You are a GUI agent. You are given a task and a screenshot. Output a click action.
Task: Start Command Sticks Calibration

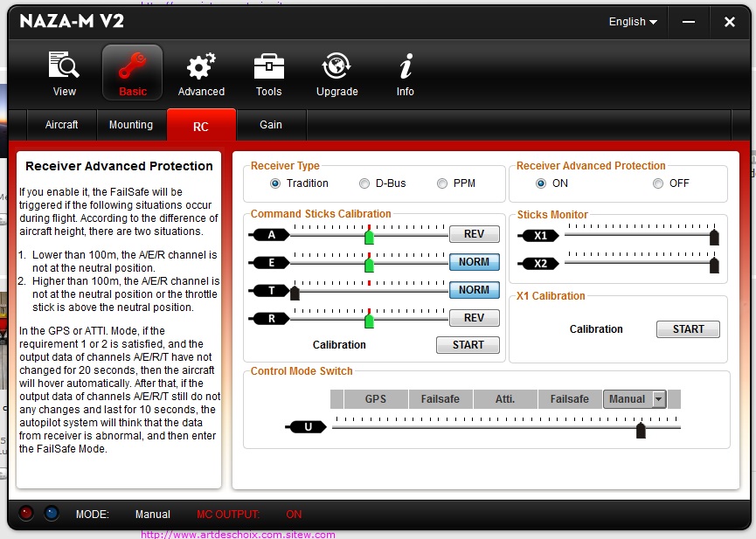[468, 345]
